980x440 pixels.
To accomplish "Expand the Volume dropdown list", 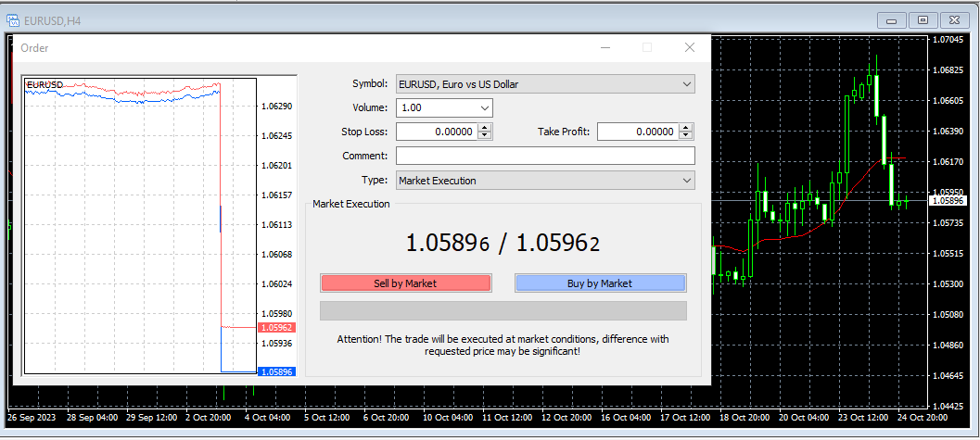I will click(x=484, y=108).
